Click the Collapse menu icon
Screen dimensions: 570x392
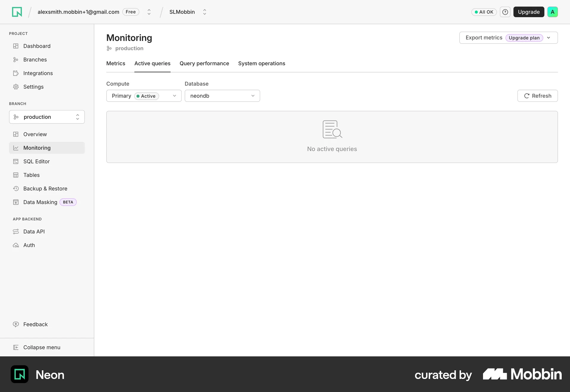(x=16, y=347)
